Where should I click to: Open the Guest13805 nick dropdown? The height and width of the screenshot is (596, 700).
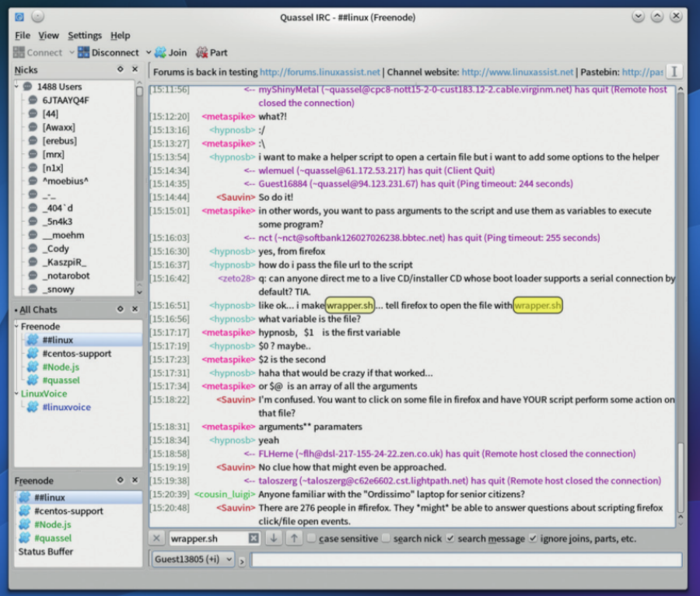[194, 559]
